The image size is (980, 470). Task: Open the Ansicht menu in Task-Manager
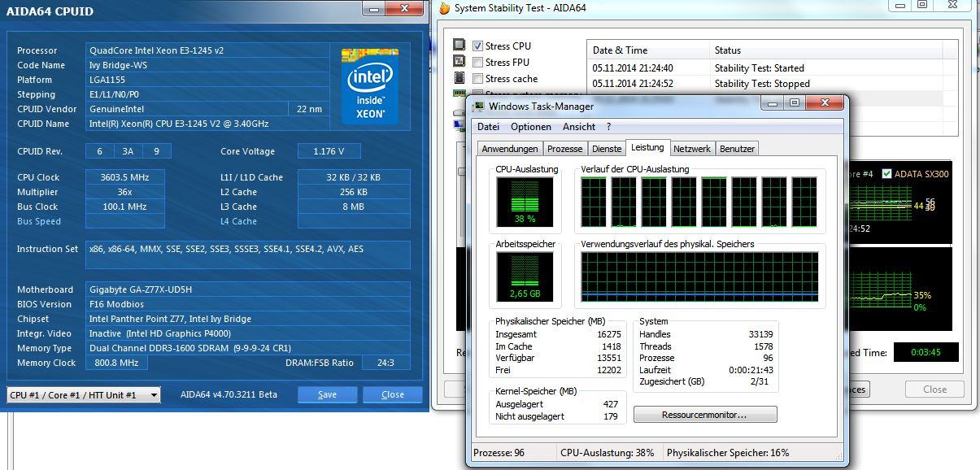pyautogui.click(x=578, y=127)
